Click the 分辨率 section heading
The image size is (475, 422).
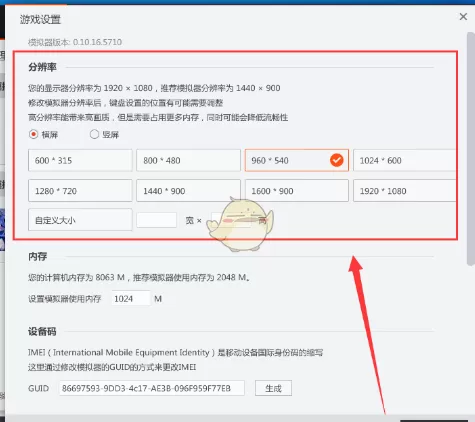point(42,67)
